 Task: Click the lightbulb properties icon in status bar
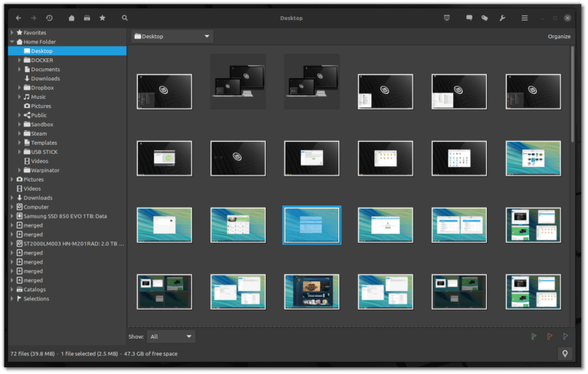click(565, 354)
